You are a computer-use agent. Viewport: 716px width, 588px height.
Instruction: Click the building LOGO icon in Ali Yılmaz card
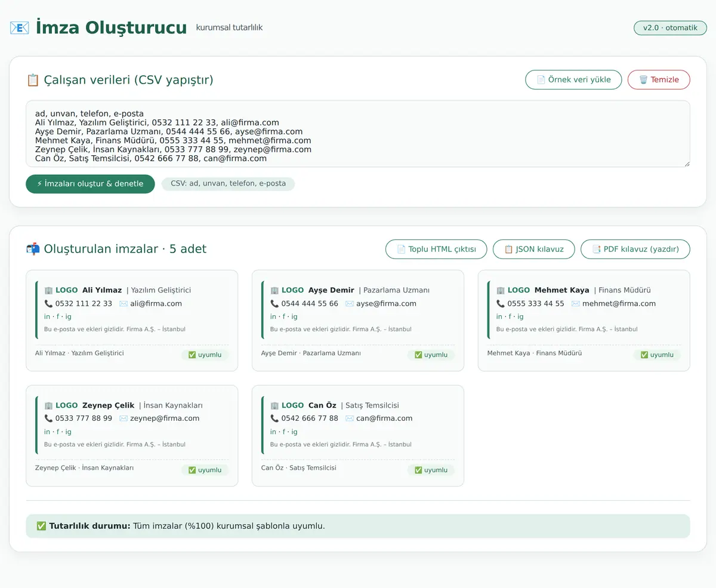pos(48,290)
